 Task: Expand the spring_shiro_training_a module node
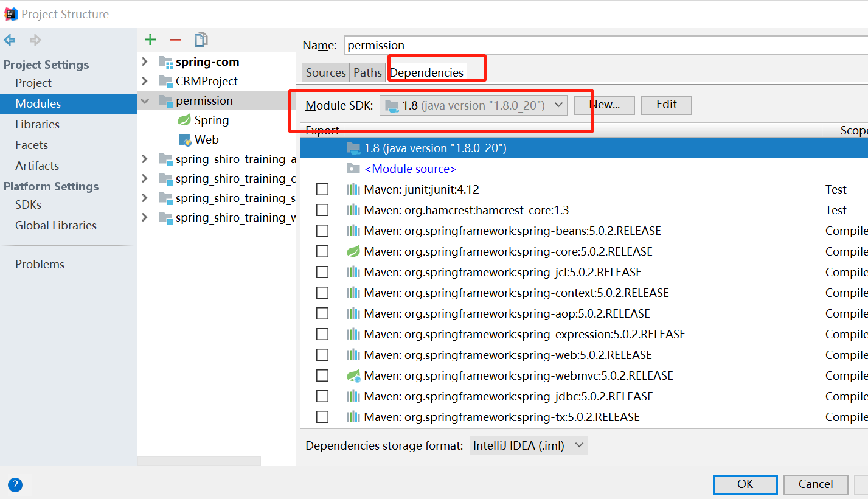click(x=144, y=159)
